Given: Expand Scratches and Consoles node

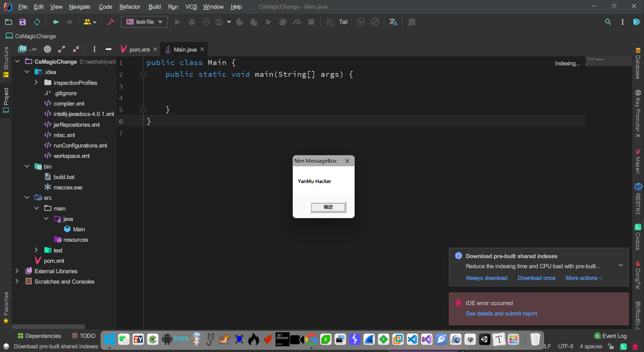Looking at the screenshot, I should (x=17, y=281).
